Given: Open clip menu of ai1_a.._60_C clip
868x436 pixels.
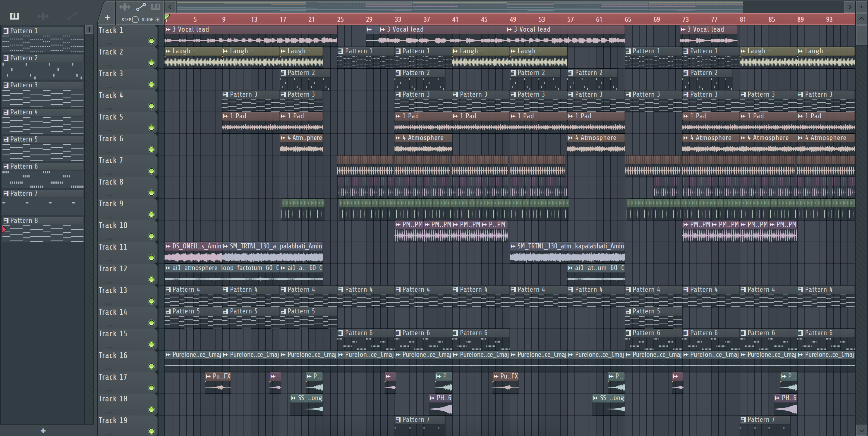Looking at the screenshot, I should (x=283, y=268).
